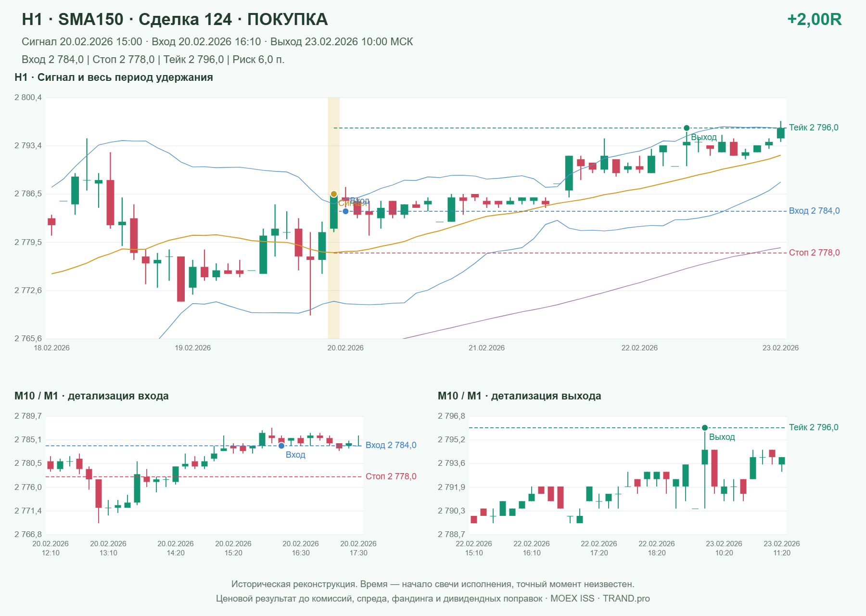Click the 'Выход' label in exit detail chart

click(x=722, y=437)
